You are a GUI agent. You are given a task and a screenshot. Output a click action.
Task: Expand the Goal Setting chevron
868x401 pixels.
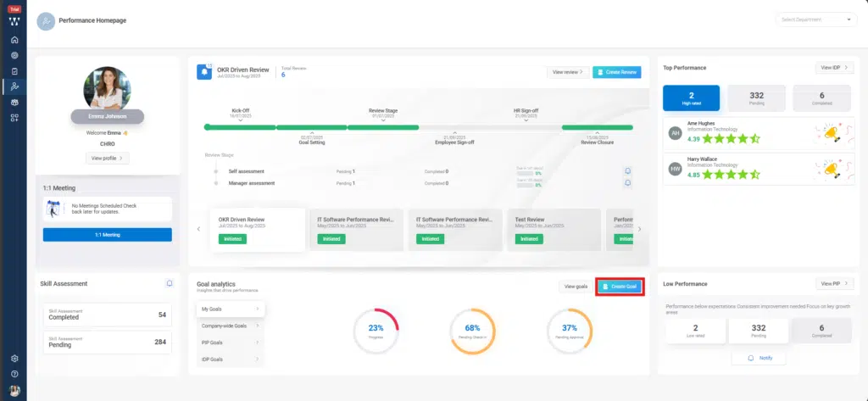coord(312,133)
